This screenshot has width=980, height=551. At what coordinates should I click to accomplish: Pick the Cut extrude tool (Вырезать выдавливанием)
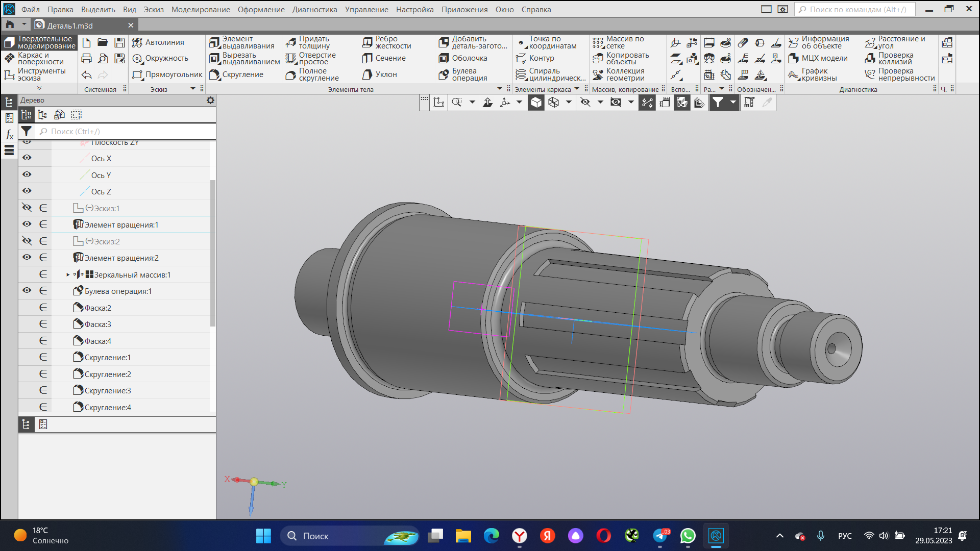click(244, 59)
